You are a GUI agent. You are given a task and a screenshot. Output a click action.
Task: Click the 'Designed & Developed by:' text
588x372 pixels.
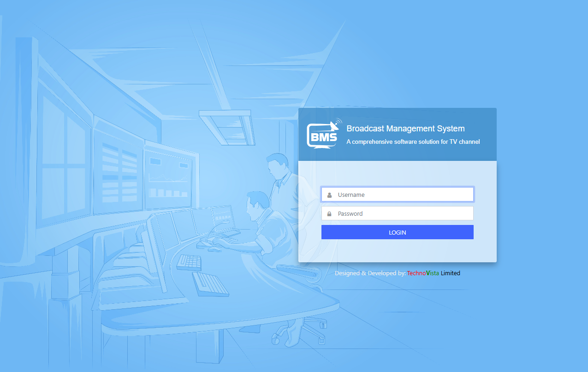[x=370, y=273]
